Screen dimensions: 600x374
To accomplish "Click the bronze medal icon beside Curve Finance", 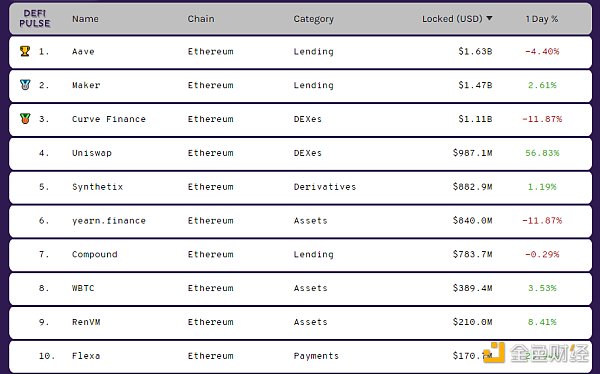I will (x=25, y=119).
